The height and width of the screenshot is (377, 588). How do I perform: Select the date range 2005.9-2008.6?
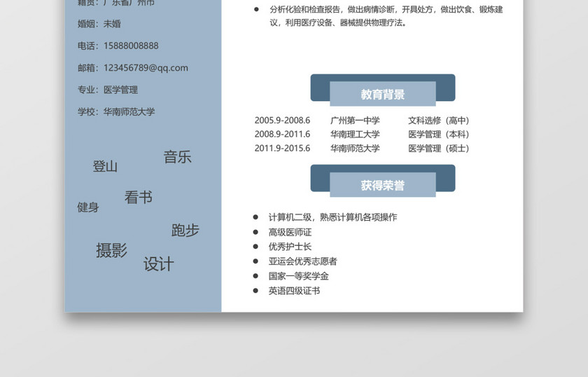pos(282,121)
